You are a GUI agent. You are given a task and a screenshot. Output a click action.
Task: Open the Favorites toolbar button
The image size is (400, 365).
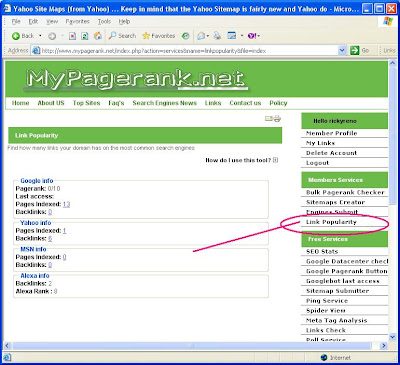(159, 36)
